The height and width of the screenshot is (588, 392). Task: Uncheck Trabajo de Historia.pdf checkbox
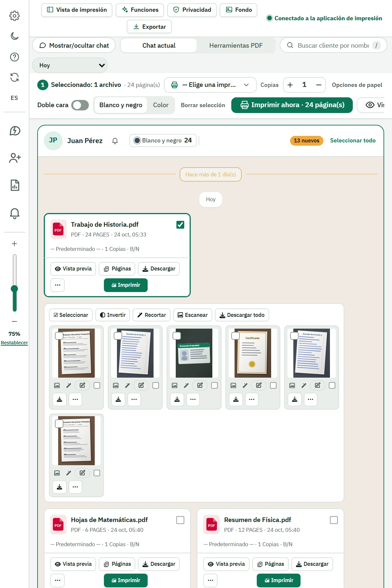click(x=180, y=225)
